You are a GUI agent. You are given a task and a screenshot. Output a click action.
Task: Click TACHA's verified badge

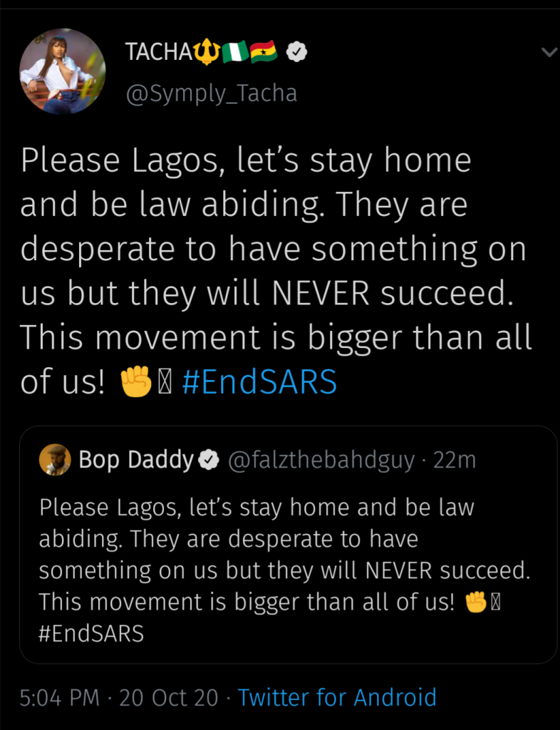coord(296,52)
